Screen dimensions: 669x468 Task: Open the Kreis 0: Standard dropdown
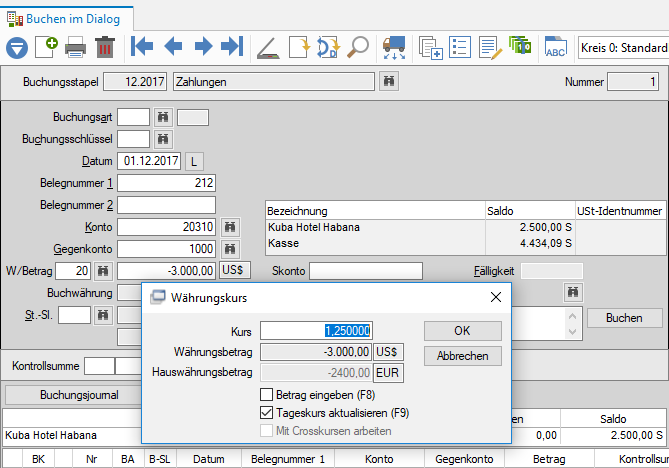(x=623, y=47)
